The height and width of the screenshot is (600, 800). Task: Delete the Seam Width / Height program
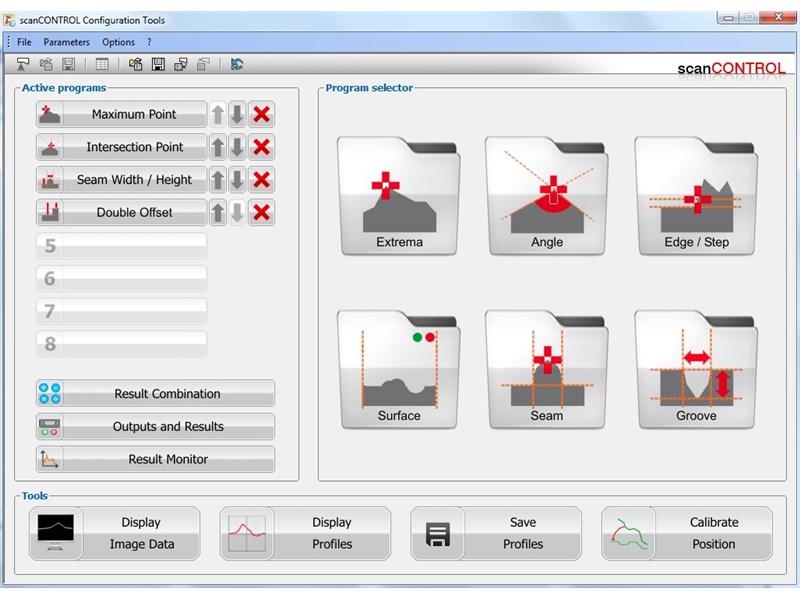tap(262, 180)
